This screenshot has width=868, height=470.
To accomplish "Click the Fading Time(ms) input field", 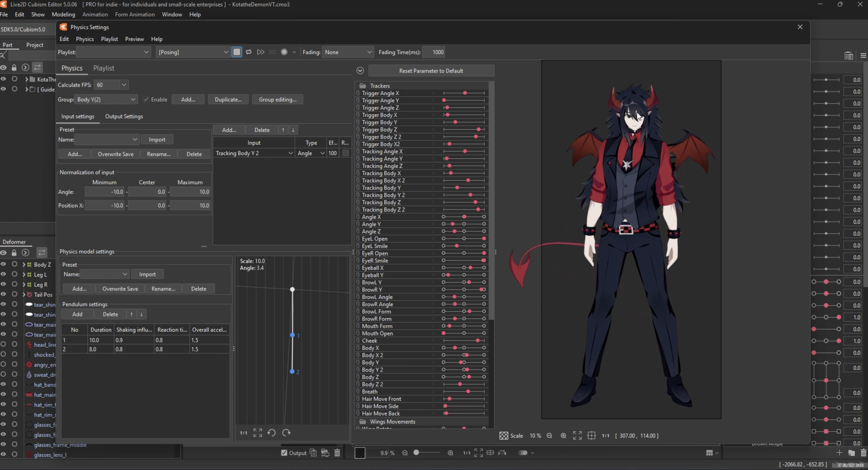I will [x=433, y=52].
